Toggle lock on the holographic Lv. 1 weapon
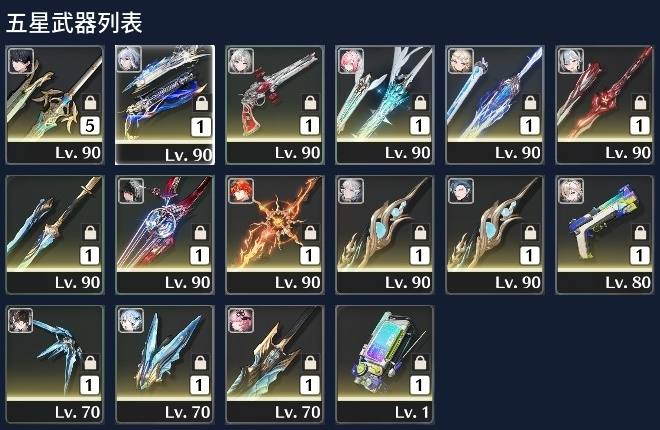 (x=420, y=362)
